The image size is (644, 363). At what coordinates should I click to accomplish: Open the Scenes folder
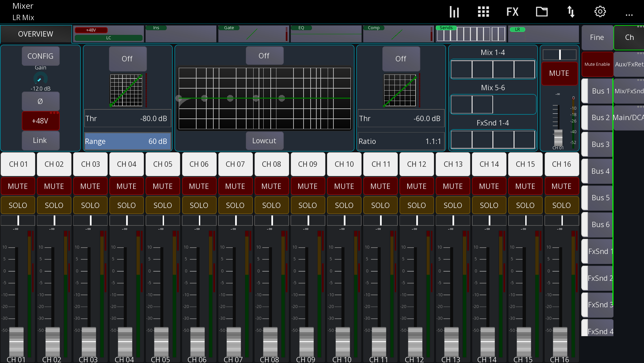(541, 12)
